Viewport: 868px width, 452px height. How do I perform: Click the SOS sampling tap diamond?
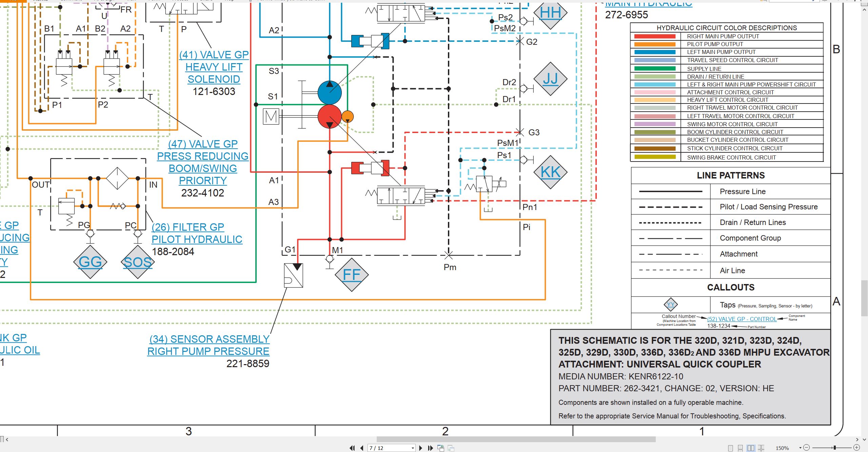(x=138, y=262)
